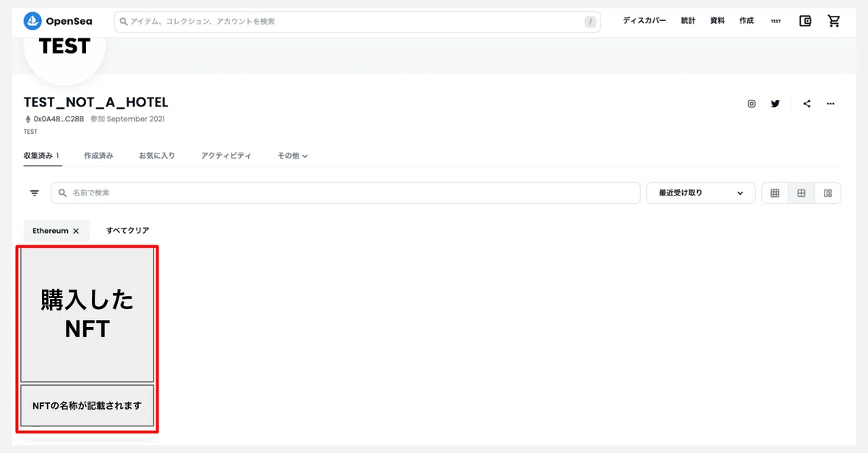The image size is (868, 453).
Task: Click すべてクリア to clear filters
Action: click(127, 231)
